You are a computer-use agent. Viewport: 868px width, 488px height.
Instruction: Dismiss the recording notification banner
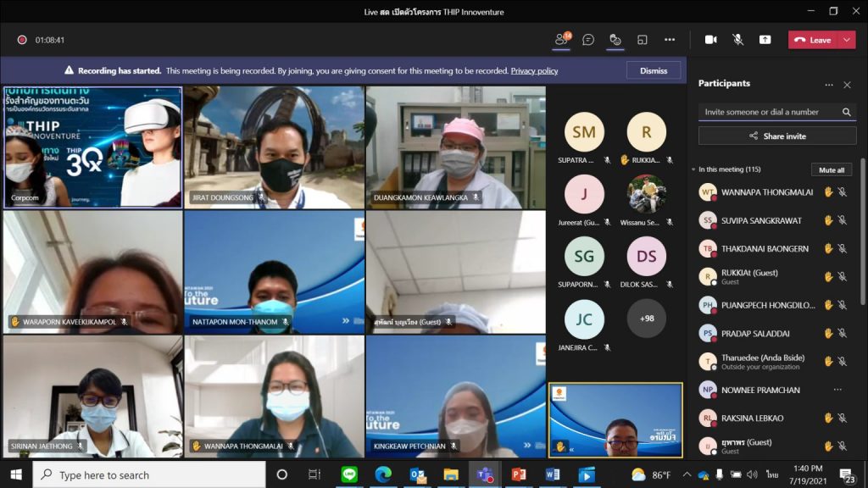coord(654,71)
